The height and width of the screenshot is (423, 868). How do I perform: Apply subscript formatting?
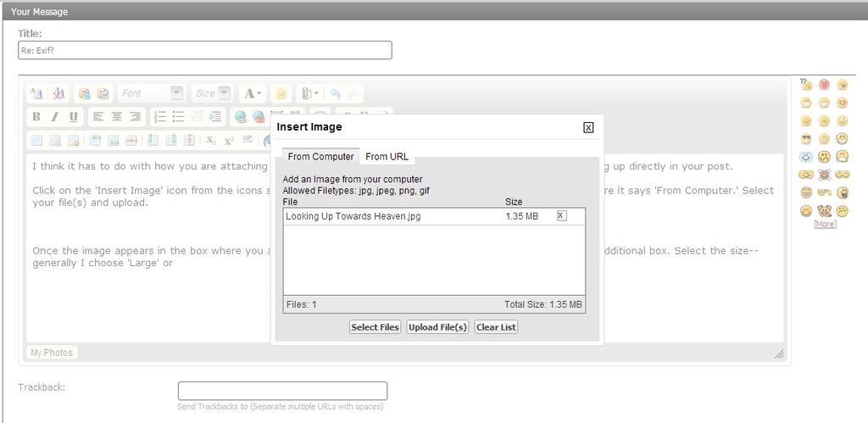pyautogui.click(x=211, y=140)
